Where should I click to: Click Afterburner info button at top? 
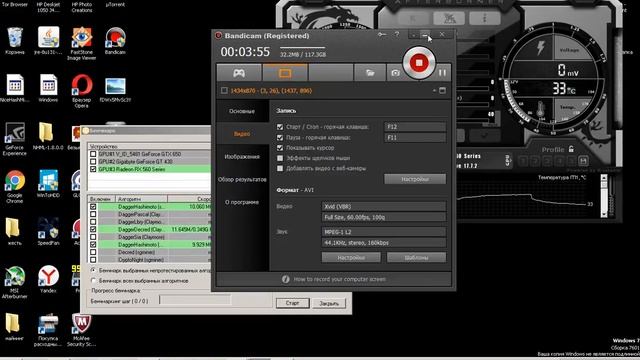pos(484,18)
